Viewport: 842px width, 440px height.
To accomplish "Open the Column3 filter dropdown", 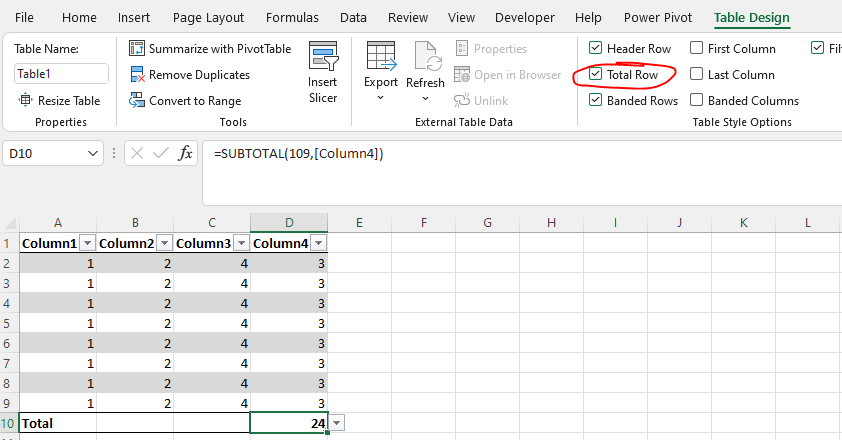I will [x=242, y=243].
